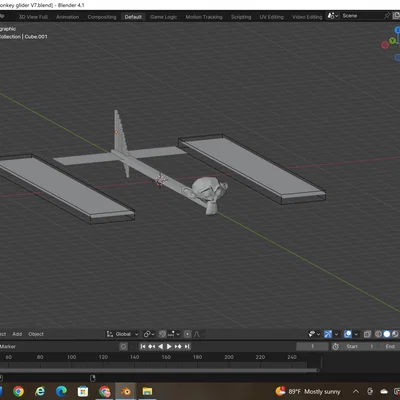Open Google Chrome from taskbar
The width and height of the screenshot is (400, 400).
pyautogui.click(x=18, y=391)
